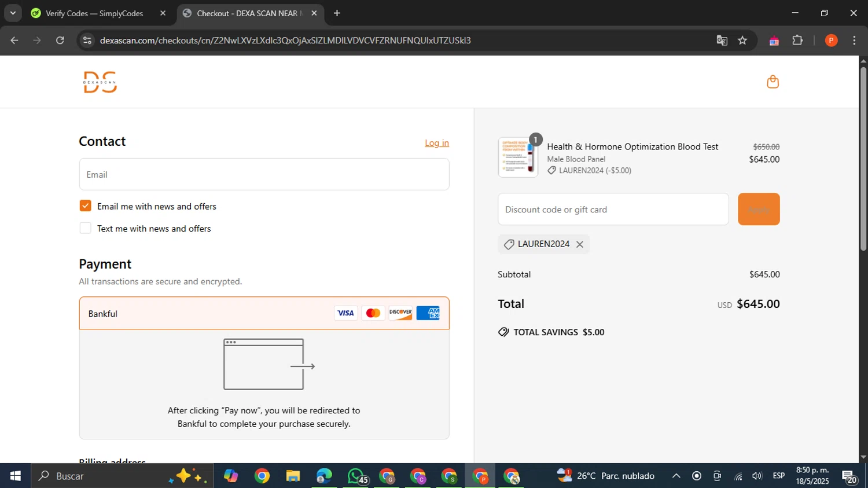Switch to the Verify Codes SimplyCodes tab

click(x=94, y=13)
